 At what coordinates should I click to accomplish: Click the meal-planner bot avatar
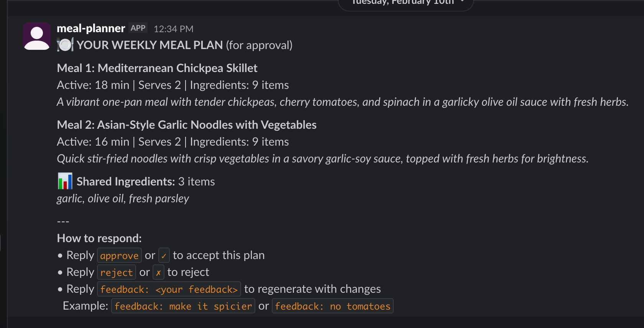coord(36,36)
